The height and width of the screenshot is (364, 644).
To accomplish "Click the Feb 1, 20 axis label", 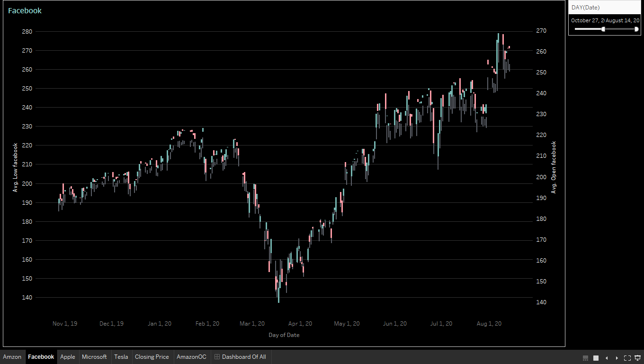I will click(207, 324).
